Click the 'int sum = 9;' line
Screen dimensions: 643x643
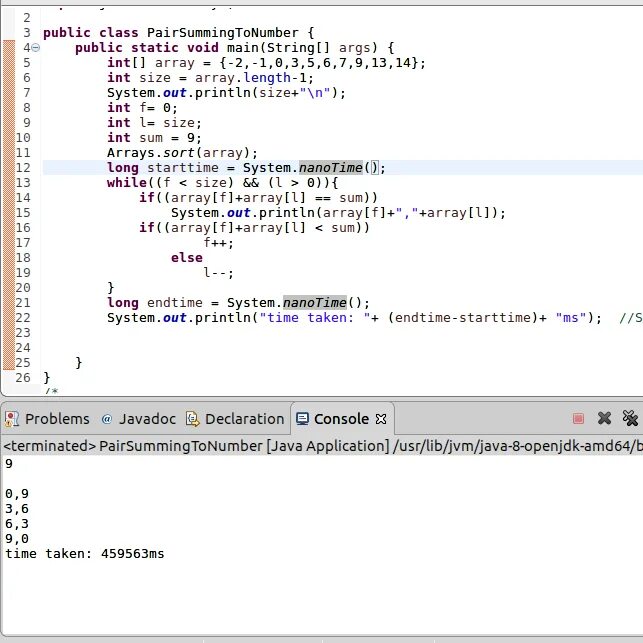point(154,138)
